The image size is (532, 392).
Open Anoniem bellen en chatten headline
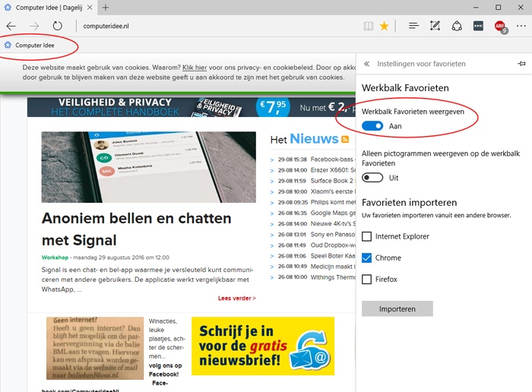136,229
